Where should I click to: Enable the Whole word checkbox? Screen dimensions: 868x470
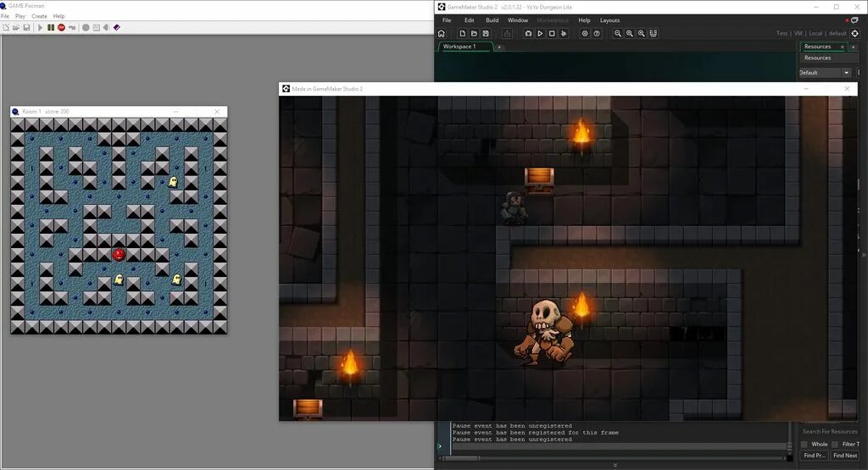(804, 444)
